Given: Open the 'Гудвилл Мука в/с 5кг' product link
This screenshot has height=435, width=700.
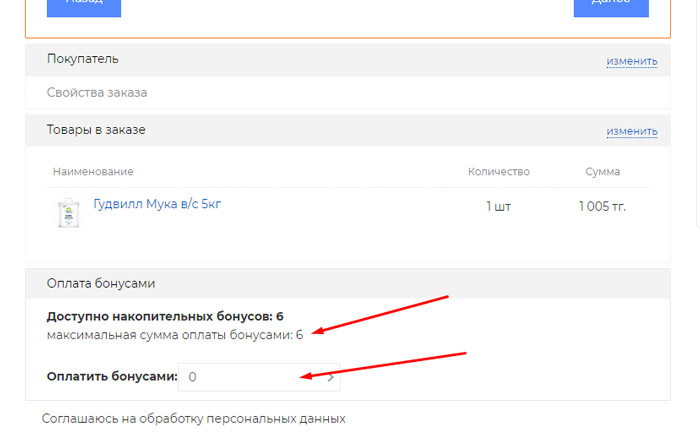Looking at the screenshot, I should point(157,204).
